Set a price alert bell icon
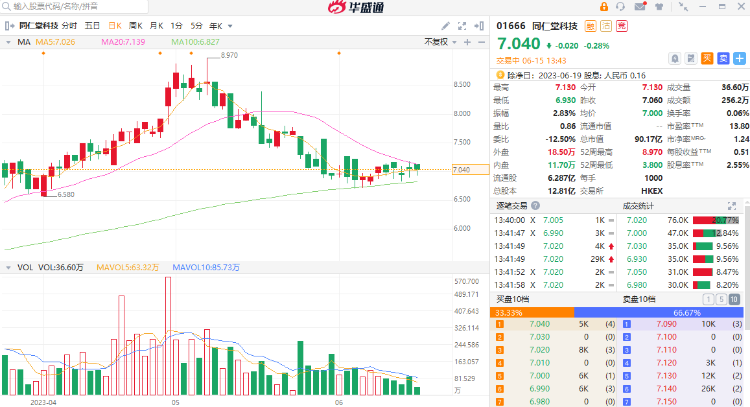The width and height of the screenshot is (750, 407). pos(674,59)
